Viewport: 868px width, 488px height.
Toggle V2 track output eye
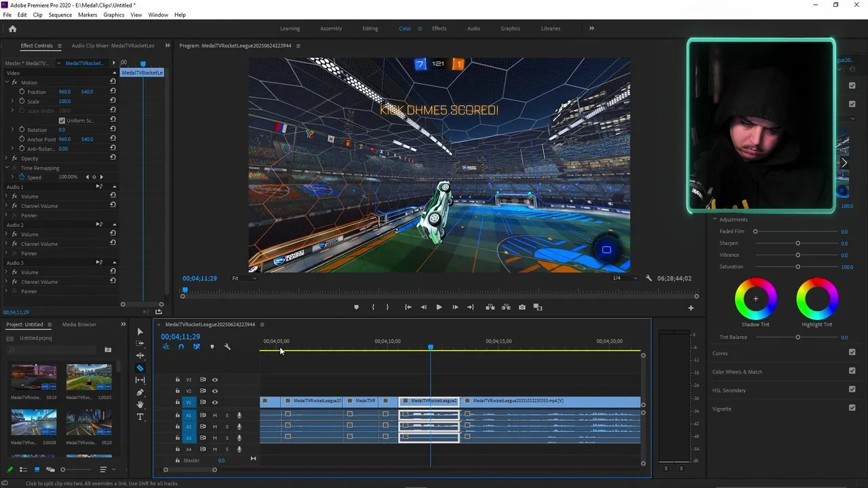click(215, 391)
